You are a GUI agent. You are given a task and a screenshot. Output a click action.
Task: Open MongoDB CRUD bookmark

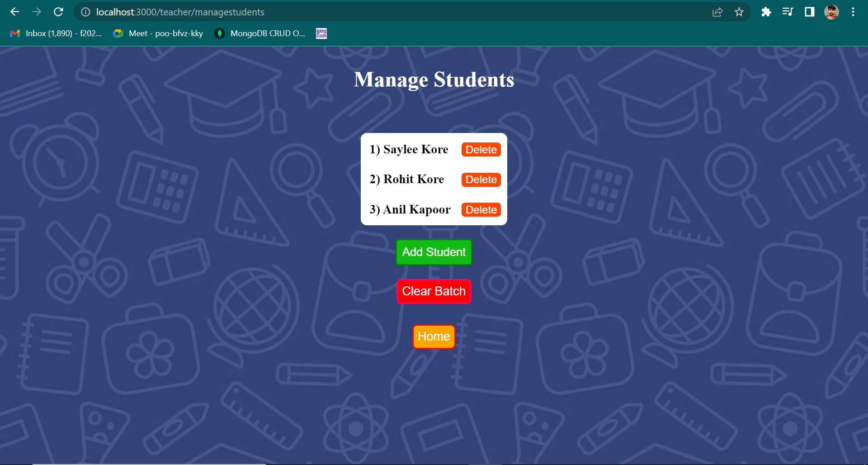(260, 33)
